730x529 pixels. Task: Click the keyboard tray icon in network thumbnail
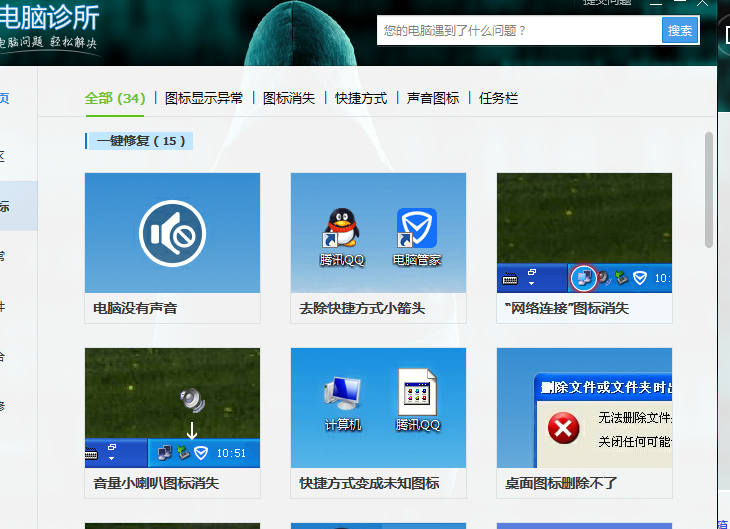tap(510, 279)
